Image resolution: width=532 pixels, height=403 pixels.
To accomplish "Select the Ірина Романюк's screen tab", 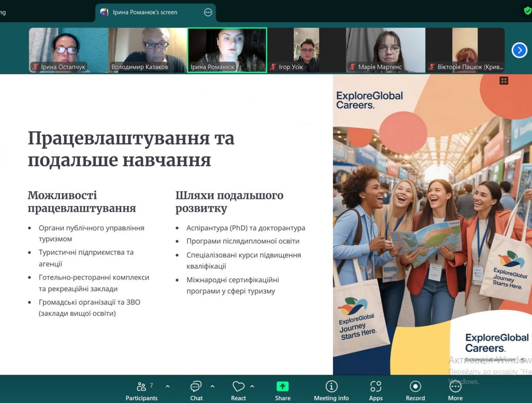I will (x=145, y=12).
